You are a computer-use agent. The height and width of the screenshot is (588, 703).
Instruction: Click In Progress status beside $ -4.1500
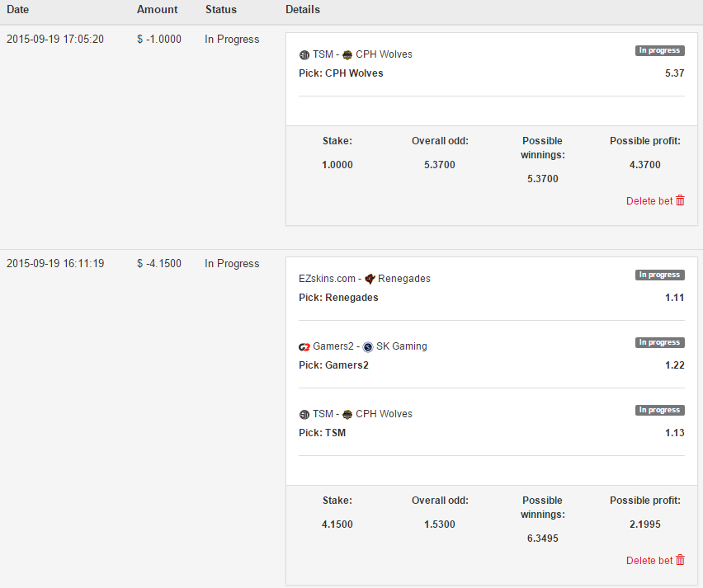[x=232, y=263]
